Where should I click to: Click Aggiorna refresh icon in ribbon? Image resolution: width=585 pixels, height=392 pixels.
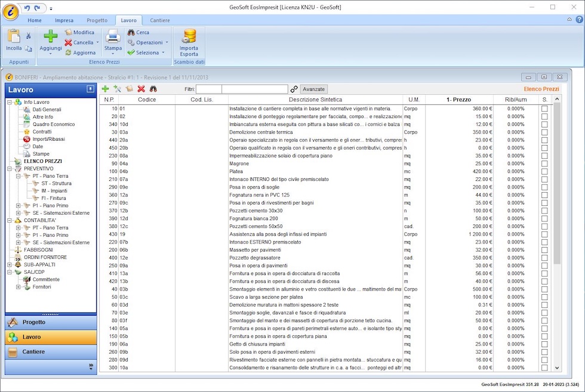pos(69,53)
